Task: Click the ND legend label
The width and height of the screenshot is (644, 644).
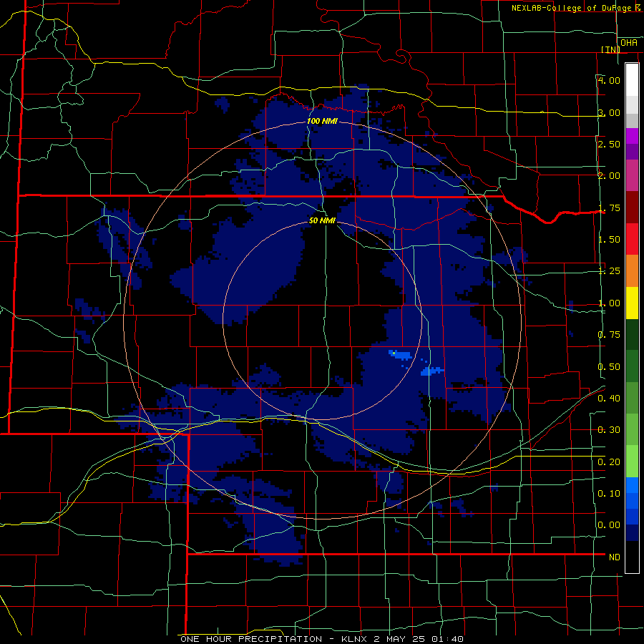Action: (615, 557)
